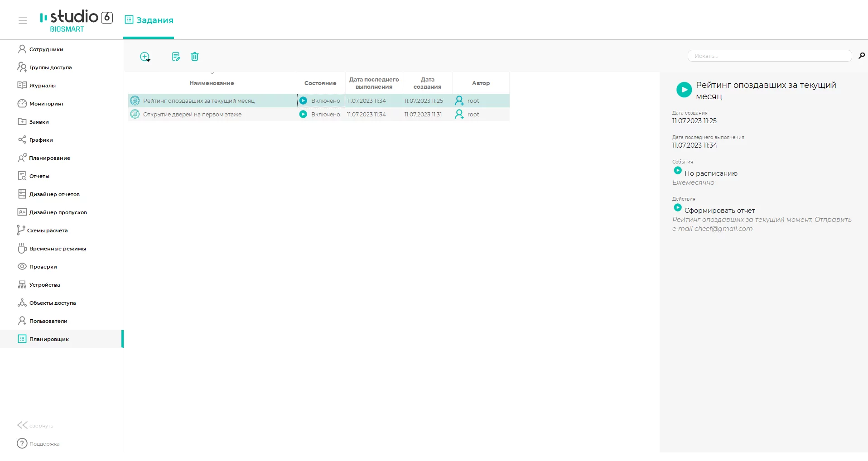Click the search input field
868x461 pixels.
769,56
